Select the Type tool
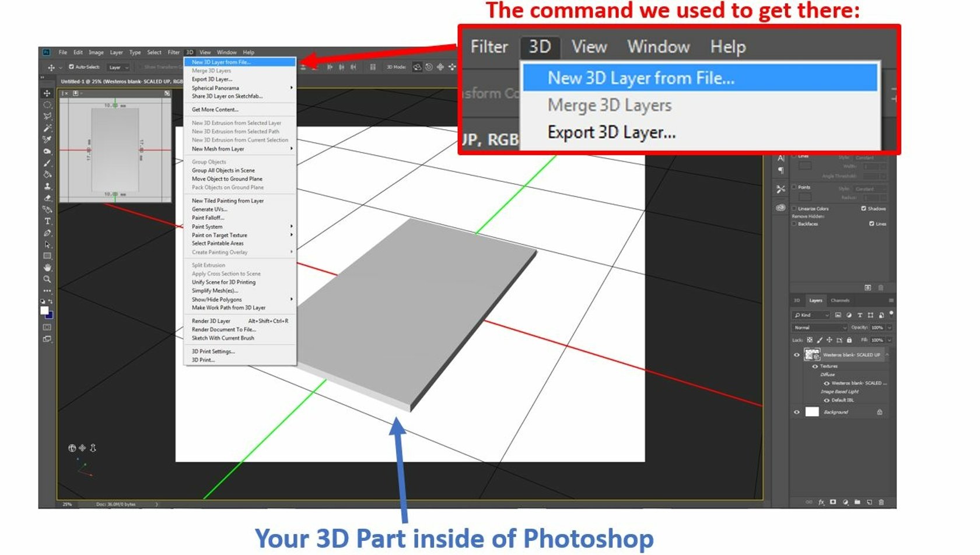 coord(46,221)
